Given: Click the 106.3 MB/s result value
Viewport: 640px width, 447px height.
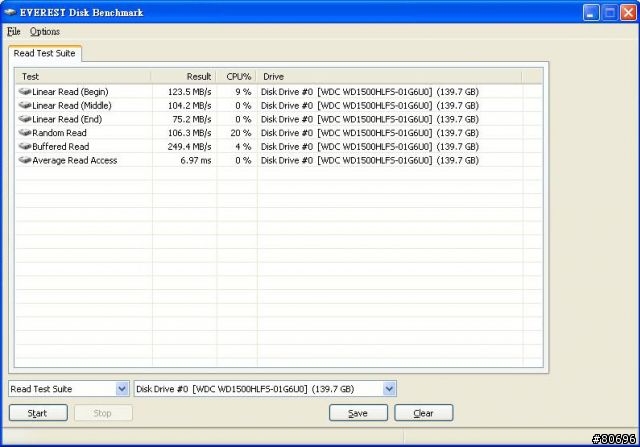Looking at the screenshot, I should 189,133.
